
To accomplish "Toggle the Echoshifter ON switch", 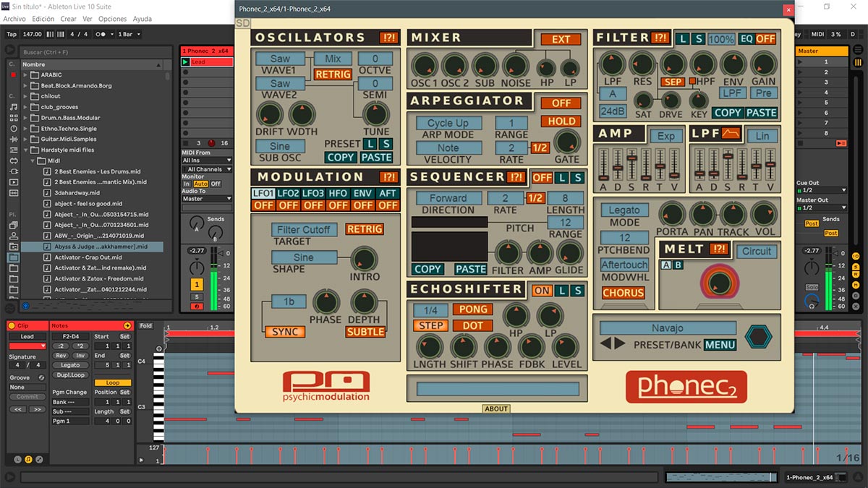I will (542, 291).
